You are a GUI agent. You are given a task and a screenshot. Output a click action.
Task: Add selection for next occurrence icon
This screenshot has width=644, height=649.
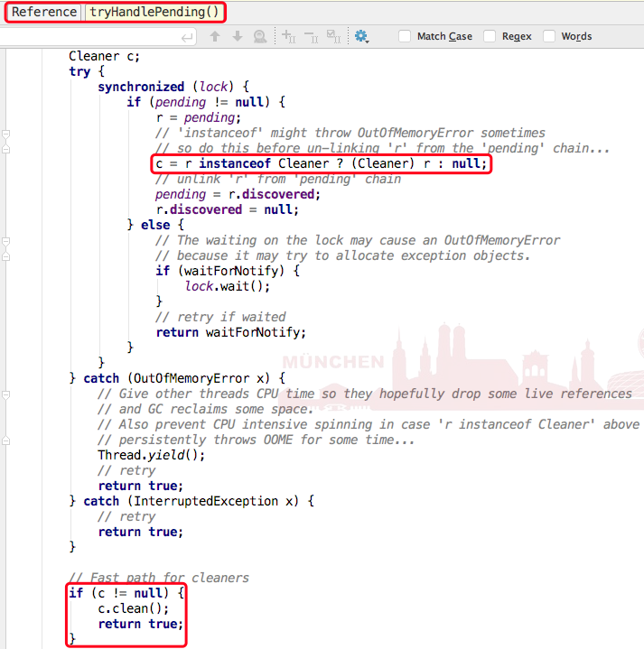click(289, 36)
